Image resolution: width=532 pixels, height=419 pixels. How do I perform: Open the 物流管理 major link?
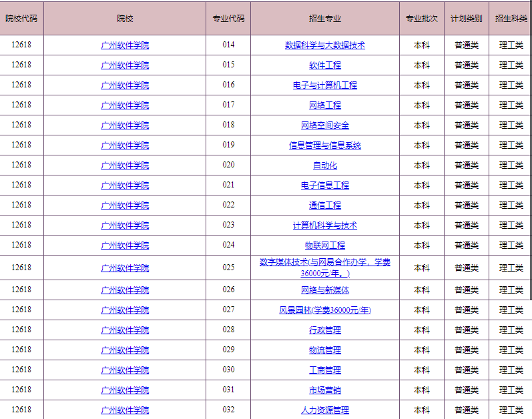(324, 350)
